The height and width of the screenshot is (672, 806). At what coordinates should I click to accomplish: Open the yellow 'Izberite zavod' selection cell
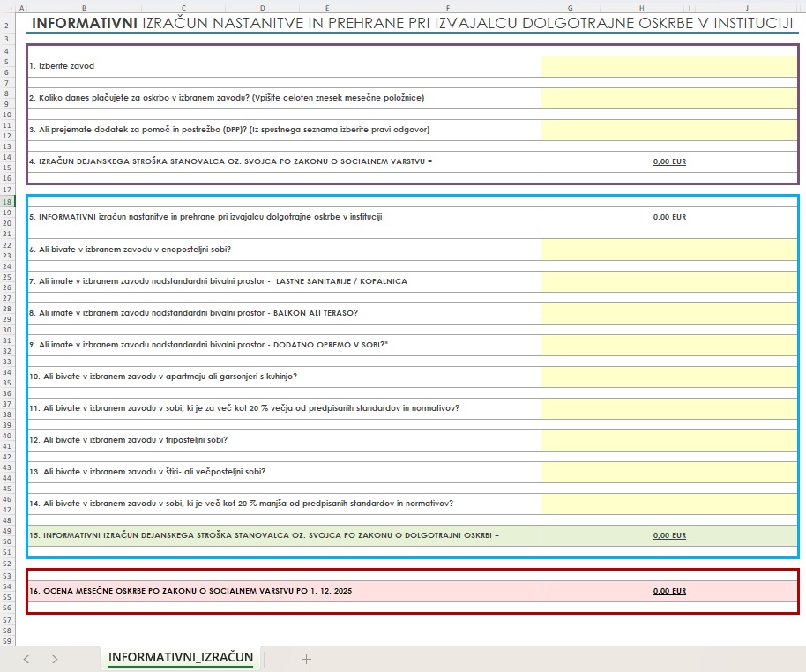click(x=668, y=66)
